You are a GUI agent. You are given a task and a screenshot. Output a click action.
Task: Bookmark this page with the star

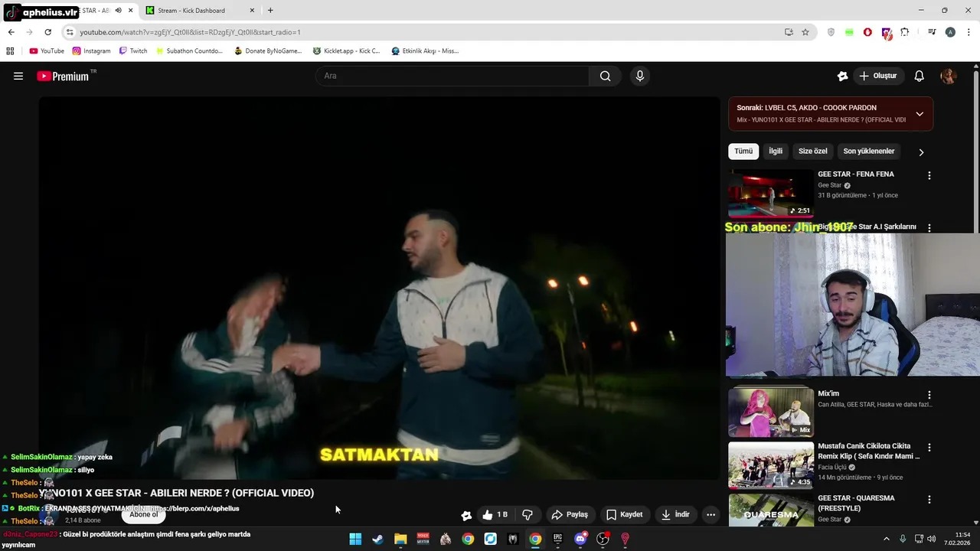(805, 32)
